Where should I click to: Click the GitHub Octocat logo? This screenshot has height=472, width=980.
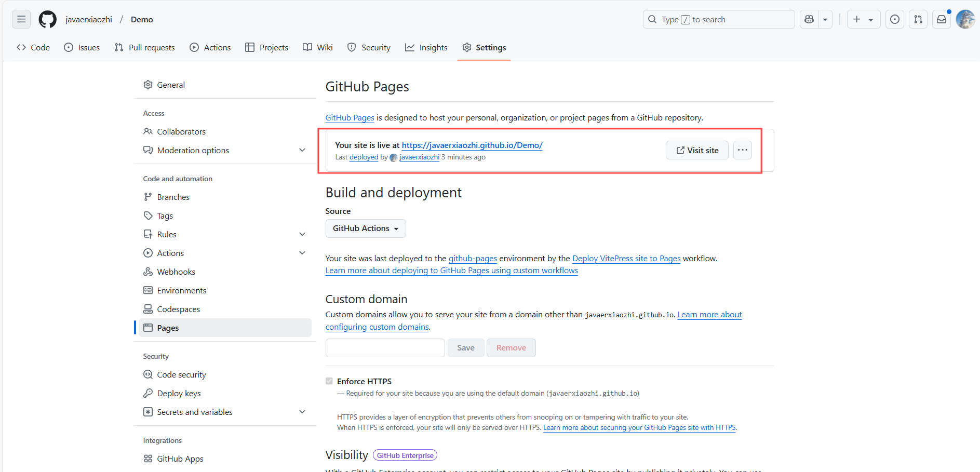pos(48,19)
